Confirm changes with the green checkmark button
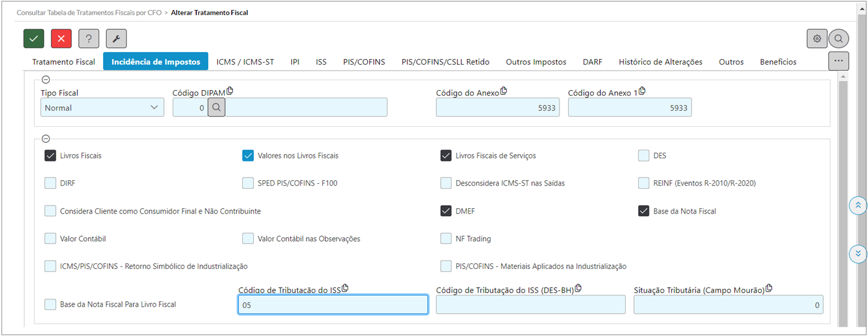This screenshot has width=868, height=336. click(x=34, y=39)
